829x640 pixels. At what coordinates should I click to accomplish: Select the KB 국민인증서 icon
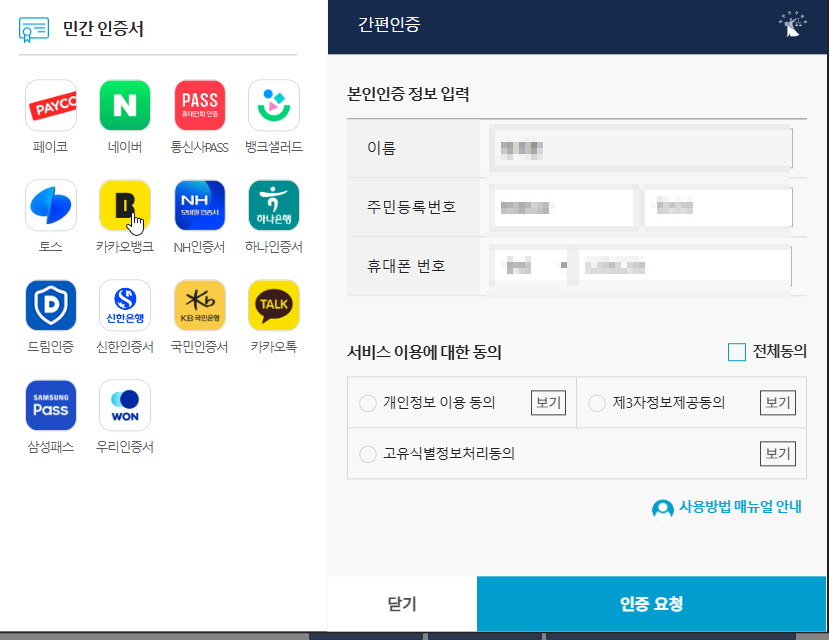[x=199, y=305]
